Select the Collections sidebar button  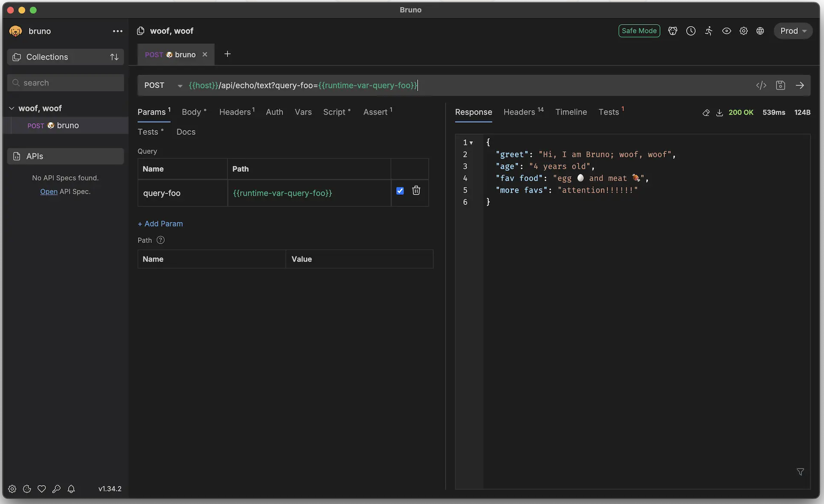pos(65,57)
